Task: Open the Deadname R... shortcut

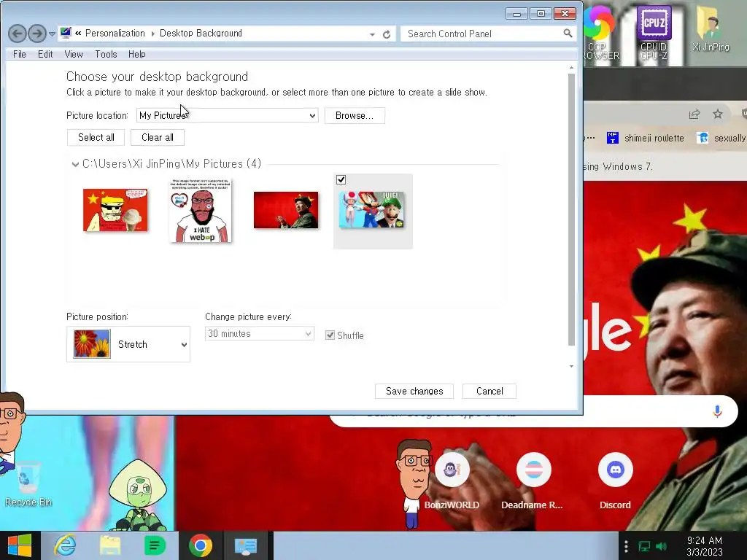Action: pyautogui.click(x=533, y=481)
